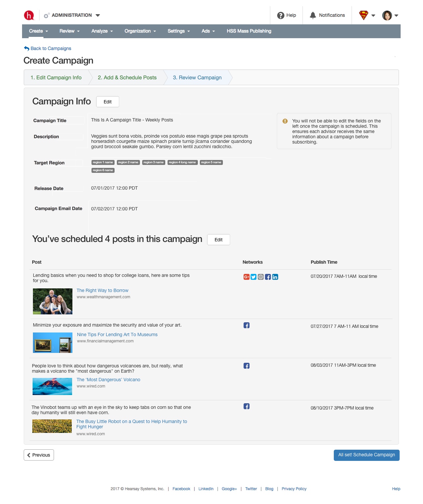
Task: Click the LinkedIn icon in first post
Action: click(x=275, y=277)
